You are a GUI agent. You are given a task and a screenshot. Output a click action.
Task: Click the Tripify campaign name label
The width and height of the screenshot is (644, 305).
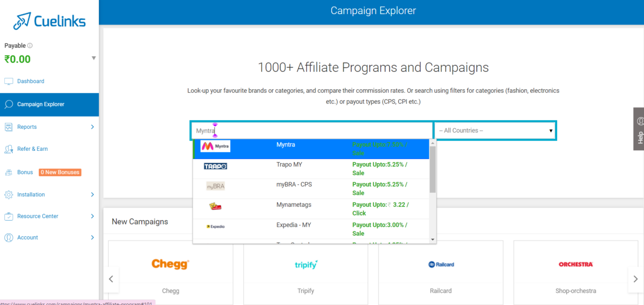click(x=306, y=291)
